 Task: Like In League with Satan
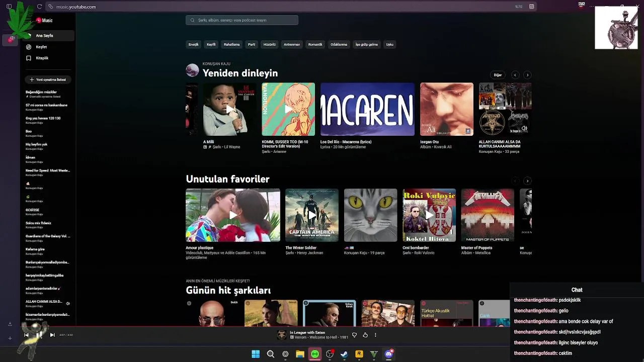[x=365, y=335]
